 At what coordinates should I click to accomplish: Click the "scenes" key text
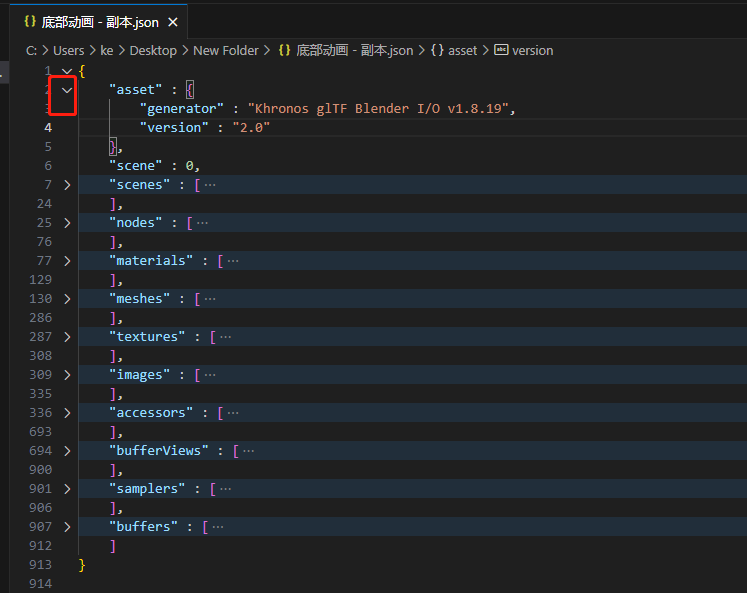point(139,185)
